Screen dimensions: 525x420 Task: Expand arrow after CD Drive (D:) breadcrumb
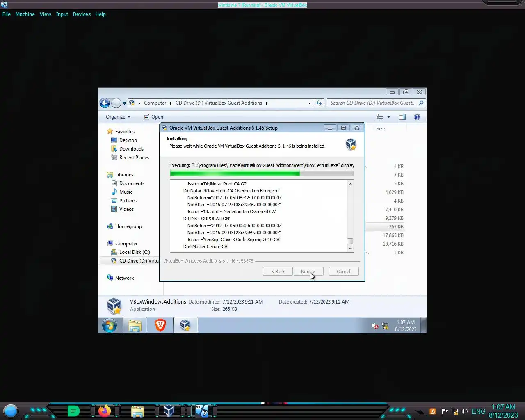267,103
